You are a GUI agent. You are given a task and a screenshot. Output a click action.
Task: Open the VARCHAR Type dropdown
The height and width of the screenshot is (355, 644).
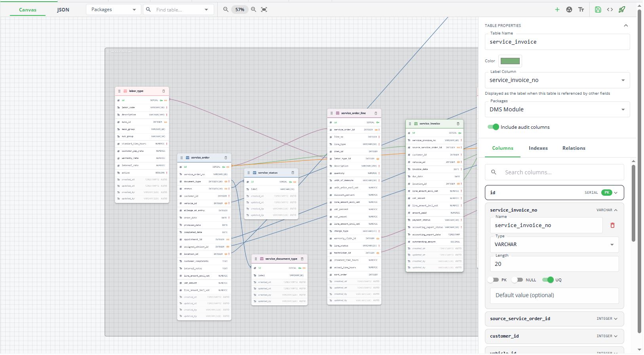pyautogui.click(x=554, y=244)
